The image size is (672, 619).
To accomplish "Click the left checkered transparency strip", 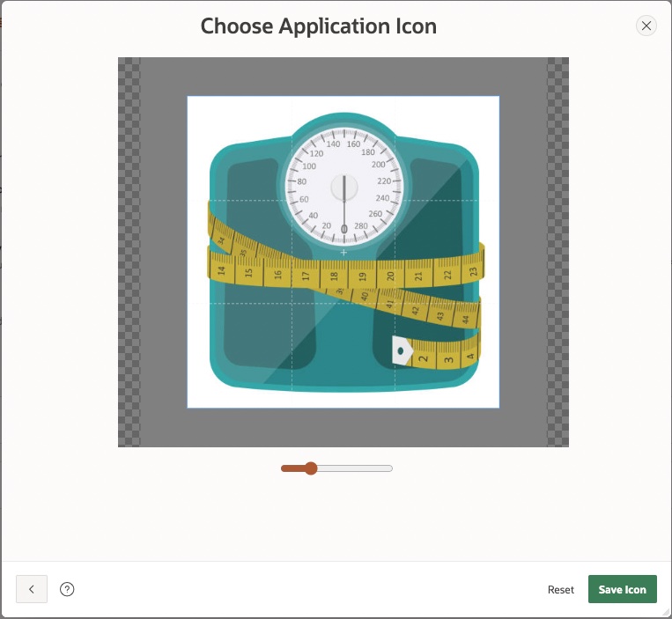I will (x=129, y=252).
